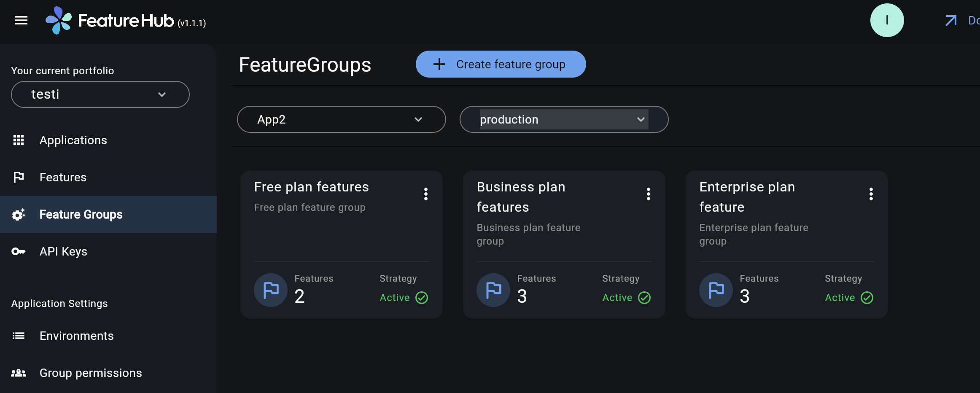Viewport: 980px width, 393px height.
Task: Select the Applications grid icon
Action: 19,140
